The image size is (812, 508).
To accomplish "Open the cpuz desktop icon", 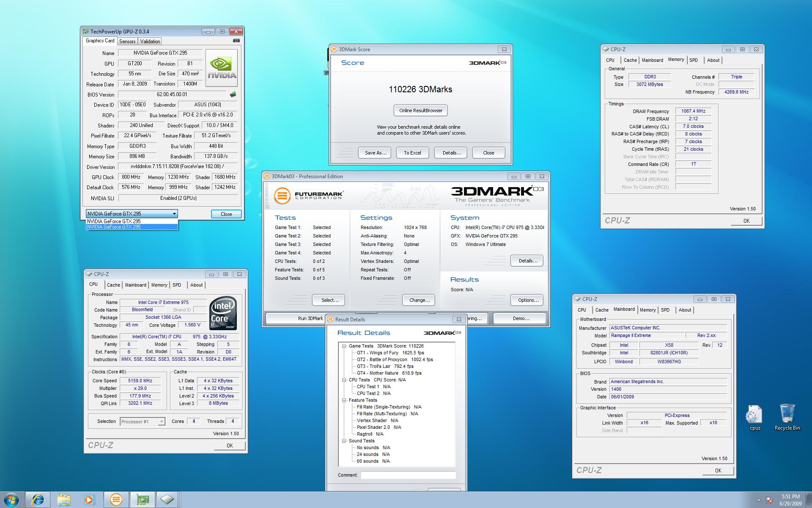I will pyautogui.click(x=755, y=418).
